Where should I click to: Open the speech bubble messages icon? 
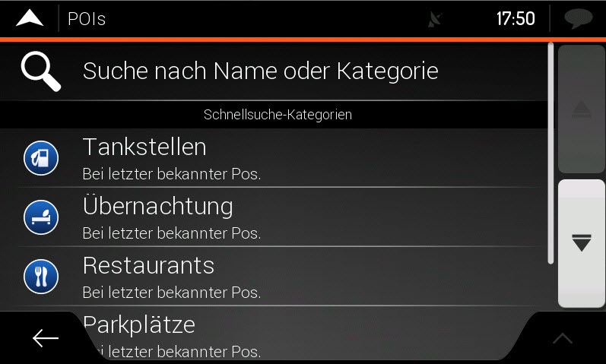pos(578,19)
